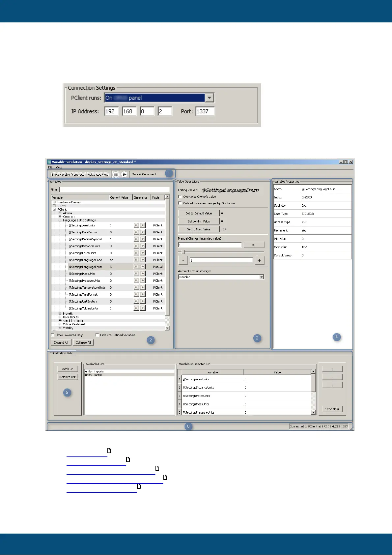Toggle the Advanced View toolbar button
The image size is (392, 555).
pyautogui.click(x=98, y=175)
